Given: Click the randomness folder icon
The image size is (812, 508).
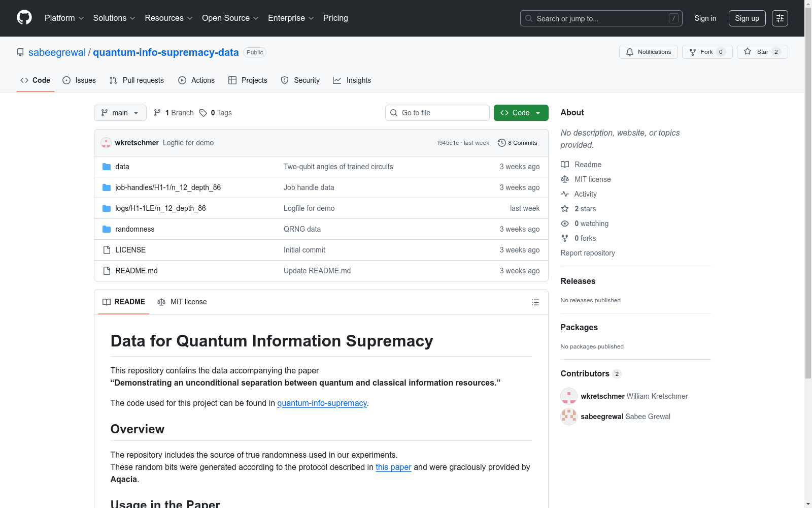Looking at the screenshot, I should tap(107, 229).
